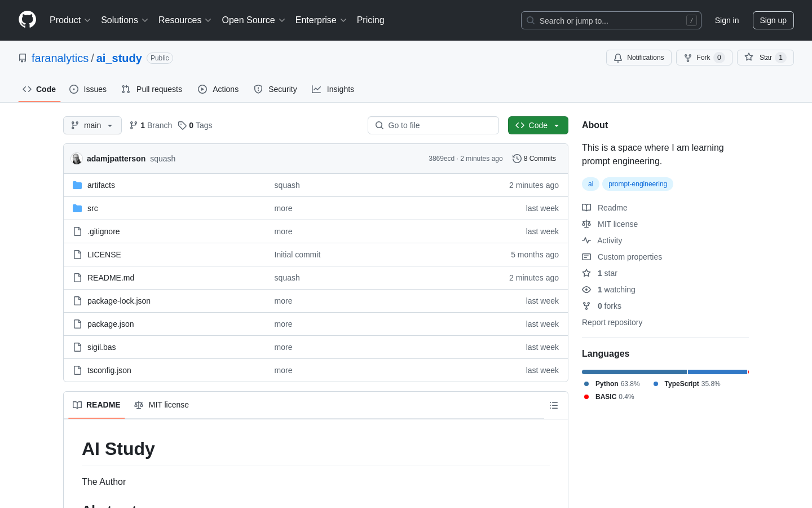Select the Code tab
Viewport: 812px width, 508px height.
(x=39, y=89)
